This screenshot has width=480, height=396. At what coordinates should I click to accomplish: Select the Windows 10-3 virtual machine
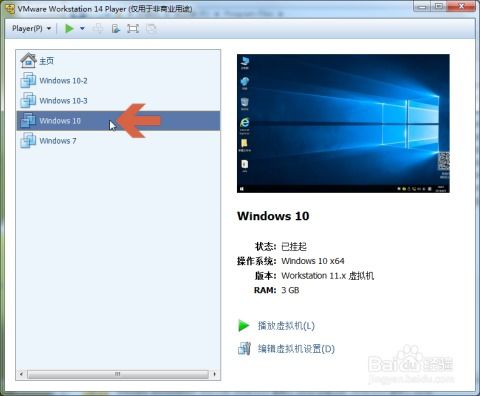pyautogui.click(x=118, y=101)
